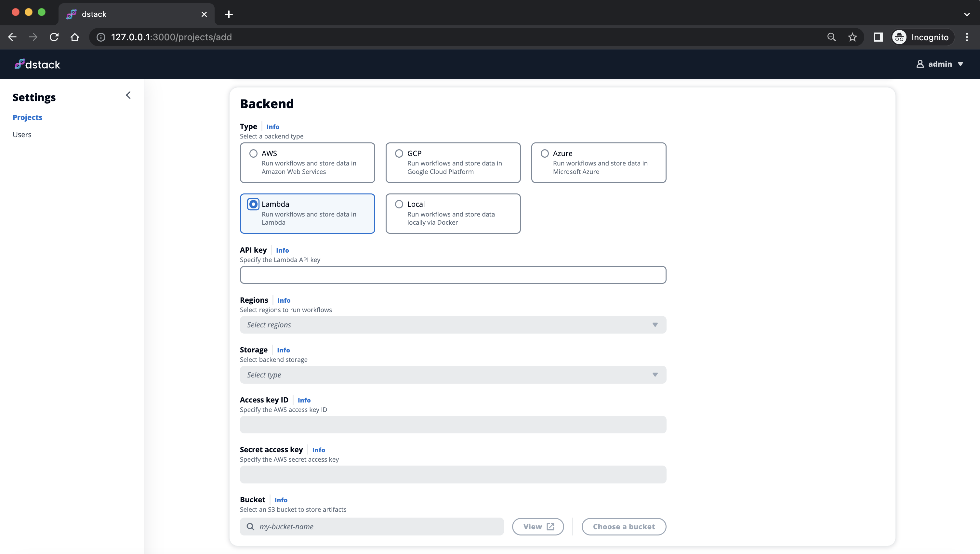
Task: Collapse the Settings sidebar
Action: click(x=128, y=95)
